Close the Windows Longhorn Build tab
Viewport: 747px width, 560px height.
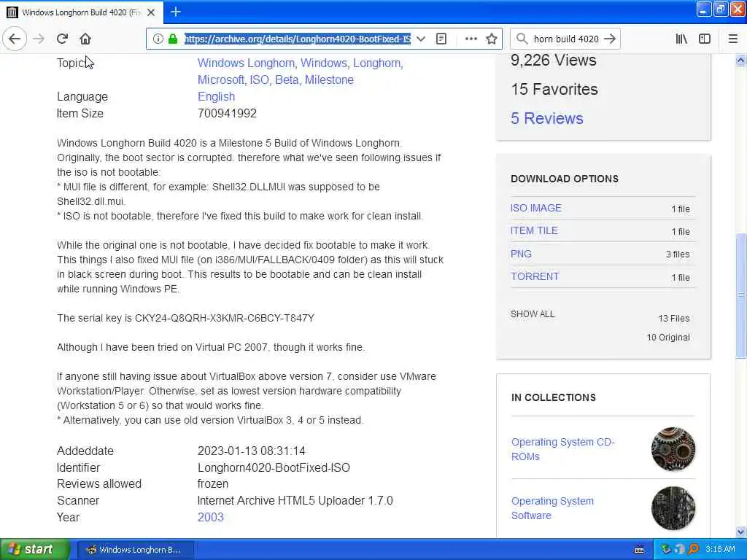pyautogui.click(x=151, y=12)
